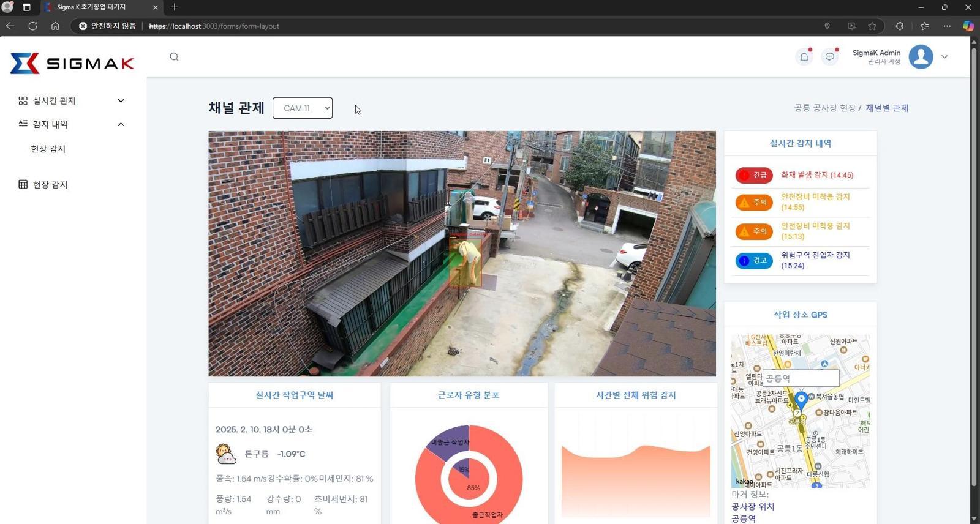Click the SIGMAK logo
The image size is (980, 524).
72,64
